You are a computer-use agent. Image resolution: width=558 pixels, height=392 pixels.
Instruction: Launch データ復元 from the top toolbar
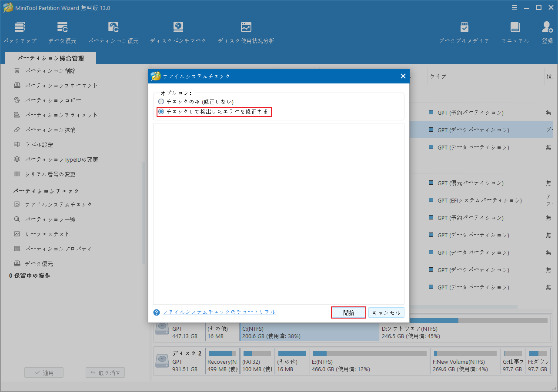click(62, 31)
